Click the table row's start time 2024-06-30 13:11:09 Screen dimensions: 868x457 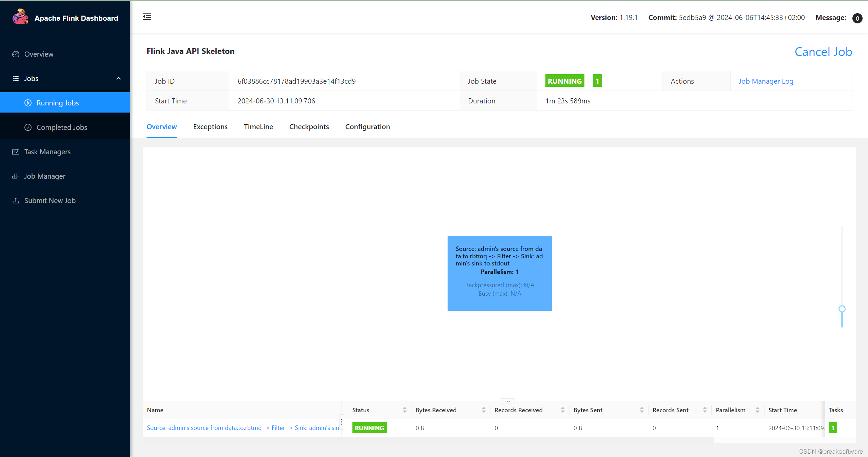point(796,428)
